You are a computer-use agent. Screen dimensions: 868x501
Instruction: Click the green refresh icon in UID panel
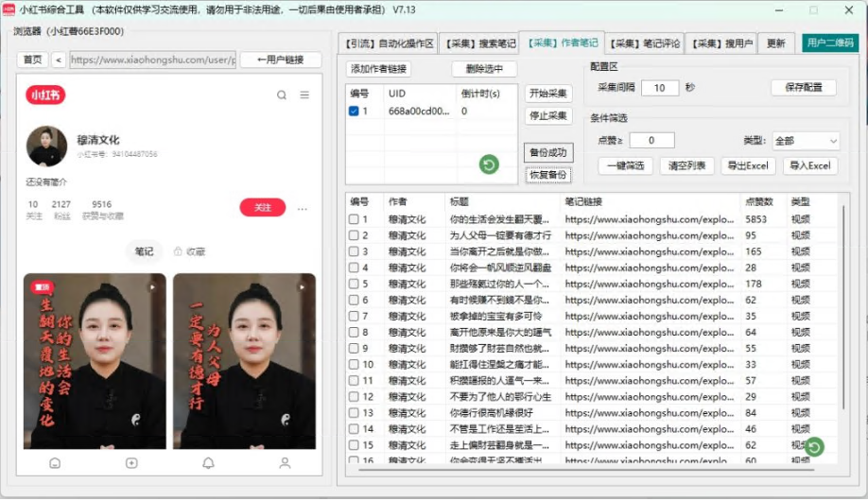click(x=489, y=164)
